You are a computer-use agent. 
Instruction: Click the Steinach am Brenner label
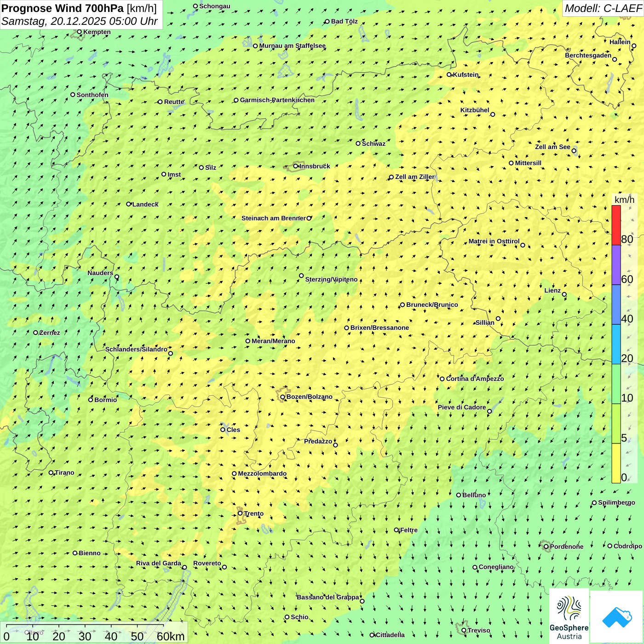[x=274, y=218]
